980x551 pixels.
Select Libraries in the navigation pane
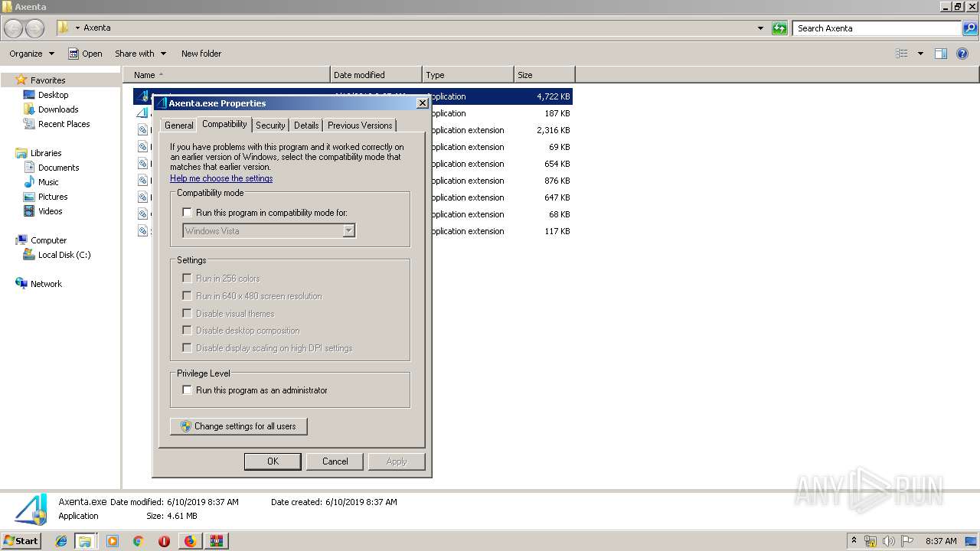click(46, 153)
